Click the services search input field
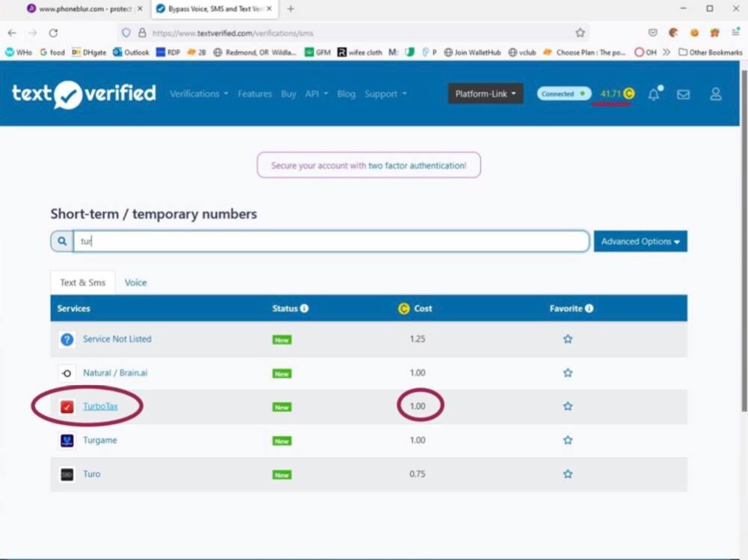 click(331, 241)
